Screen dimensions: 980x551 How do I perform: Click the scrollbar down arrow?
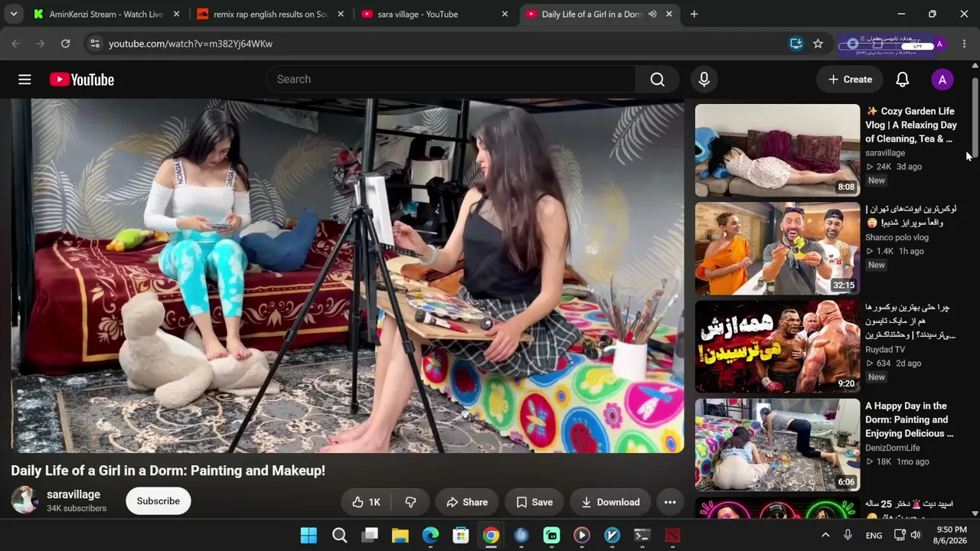click(x=975, y=514)
